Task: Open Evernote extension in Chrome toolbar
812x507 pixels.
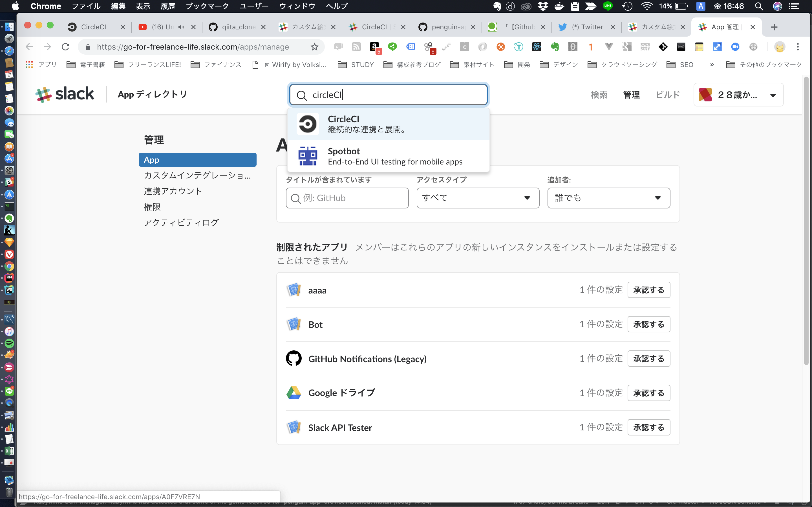Action: coord(555,47)
